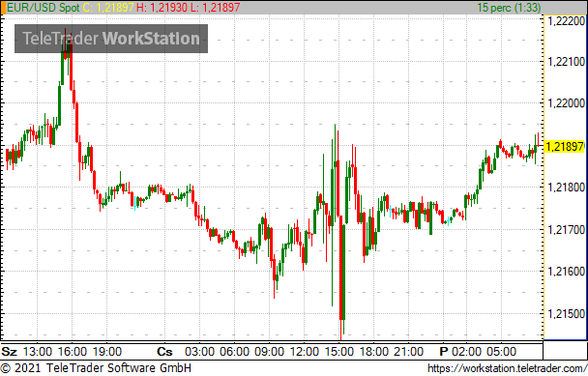Screen dimensions: 588x376
Task: Click the Sz day marker on time axis
Action: (x=9, y=352)
